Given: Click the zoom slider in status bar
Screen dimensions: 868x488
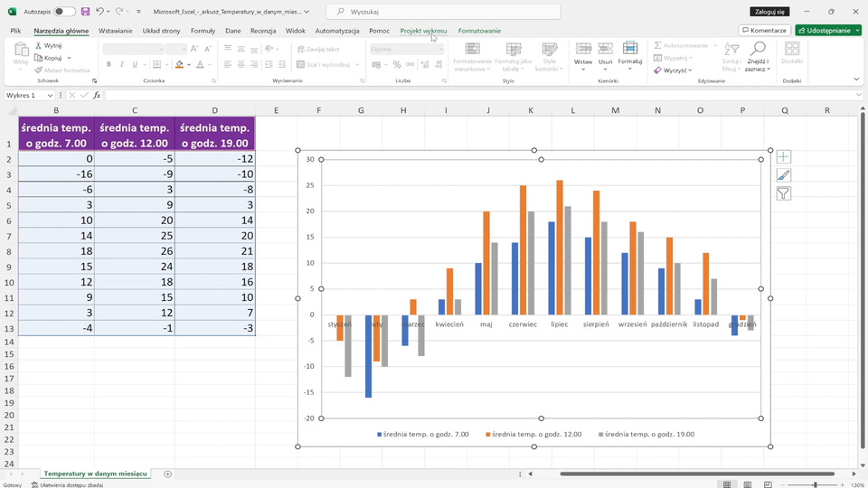Looking at the screenshot, I should pyautogui.click(x=815, y=484).
